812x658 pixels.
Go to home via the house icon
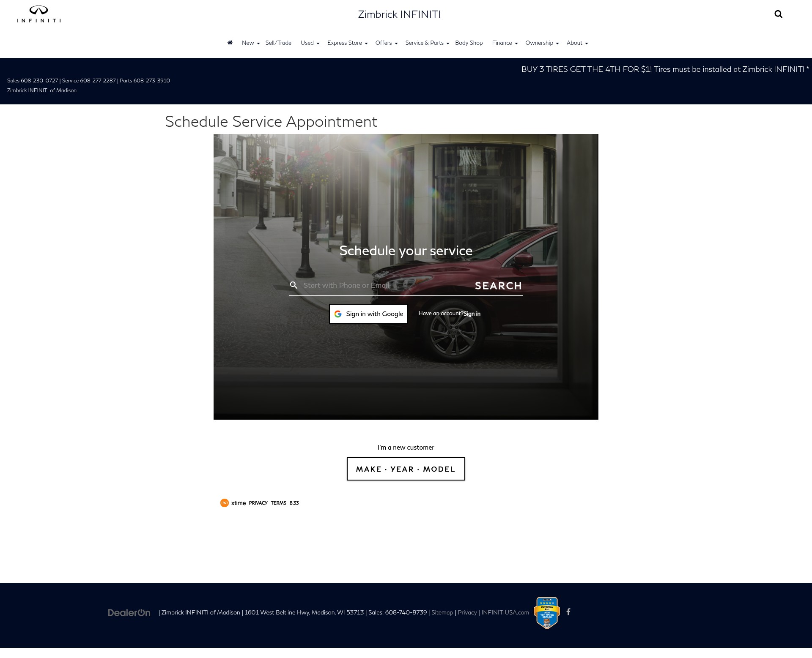pos(230,43)
